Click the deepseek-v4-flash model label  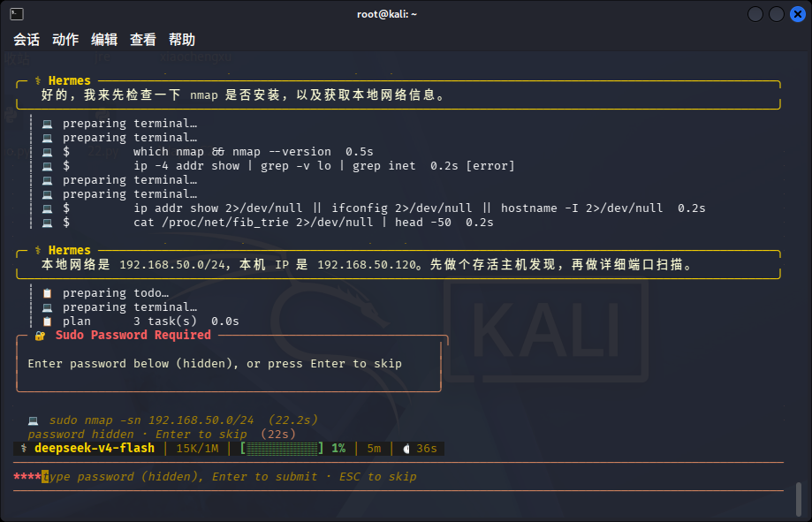pos(95,449)
